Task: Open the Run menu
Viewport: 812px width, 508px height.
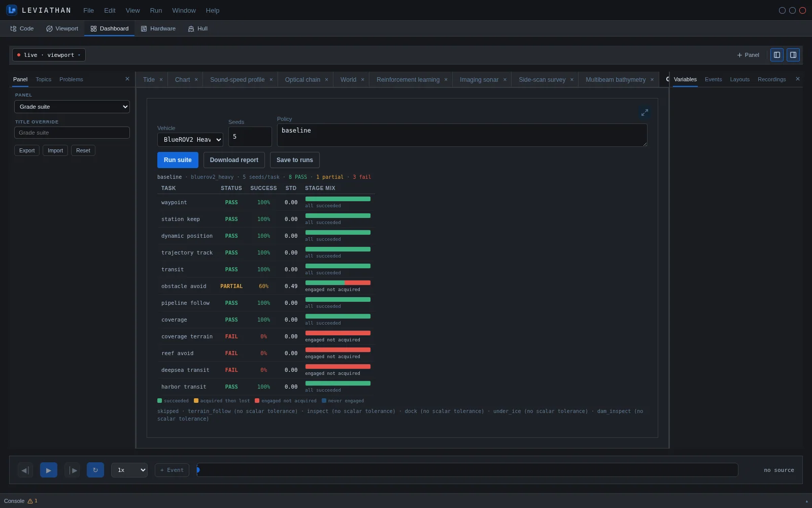Action: [156, 10]
